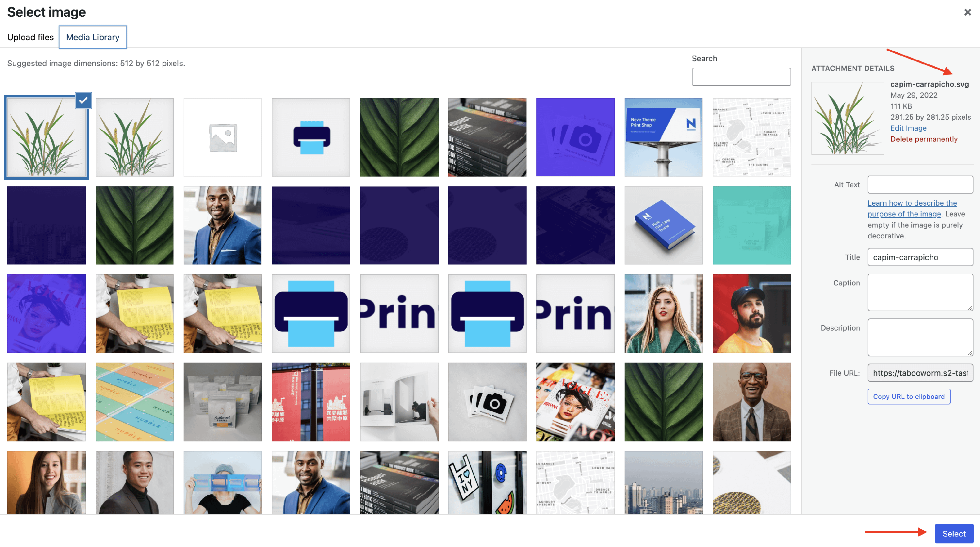
Task: Open the Media Library tab
Action: coord(92,37)
